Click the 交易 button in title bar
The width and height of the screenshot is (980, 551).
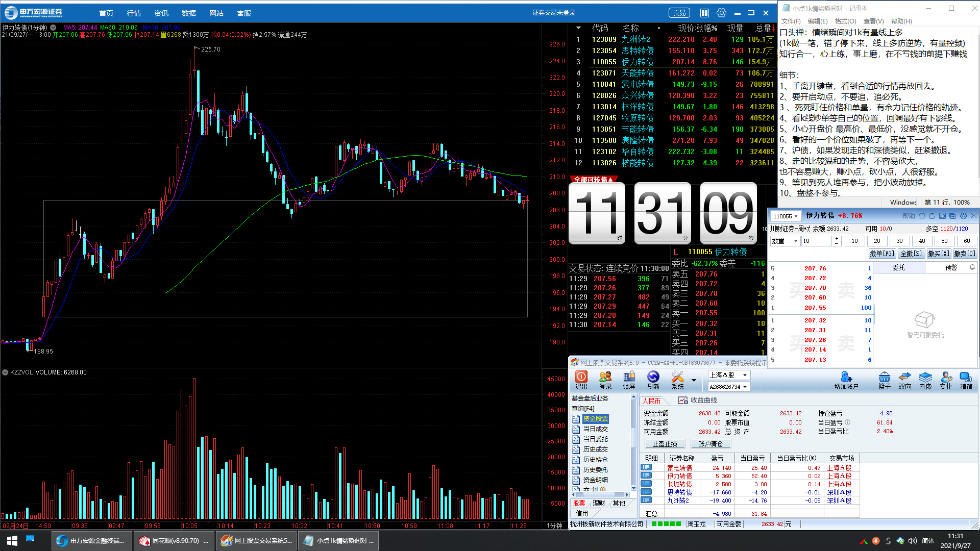679,13
